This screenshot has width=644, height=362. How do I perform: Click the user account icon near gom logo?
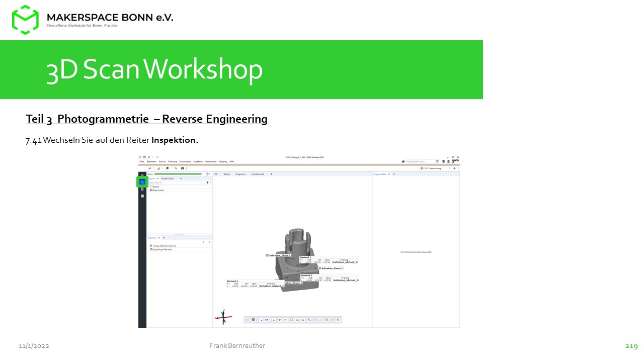448,161
